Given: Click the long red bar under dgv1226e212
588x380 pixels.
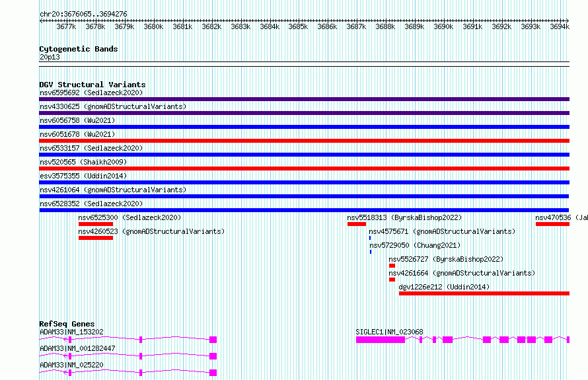Looking at the screenshot, I should 484,293.
